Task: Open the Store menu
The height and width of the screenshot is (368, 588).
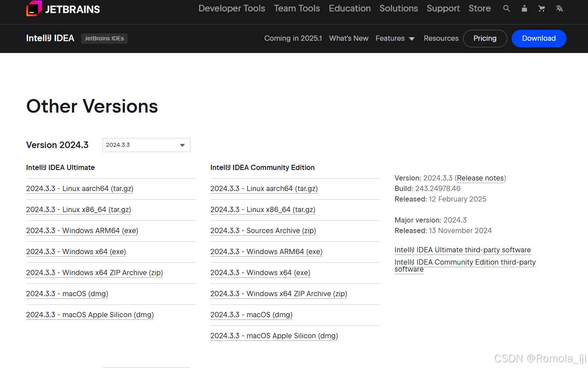Action: [480, 8]
